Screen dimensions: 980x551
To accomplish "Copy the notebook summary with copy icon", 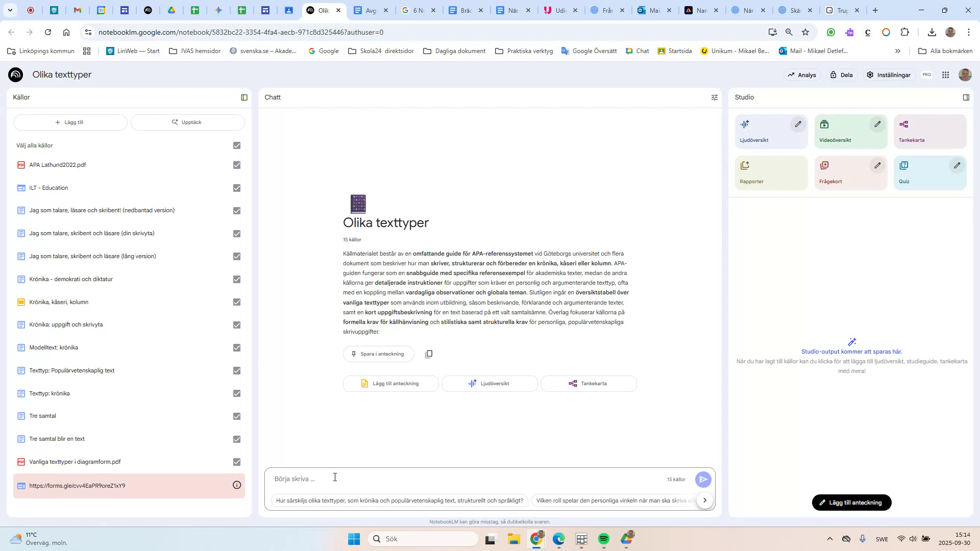I will click(429, 354).
